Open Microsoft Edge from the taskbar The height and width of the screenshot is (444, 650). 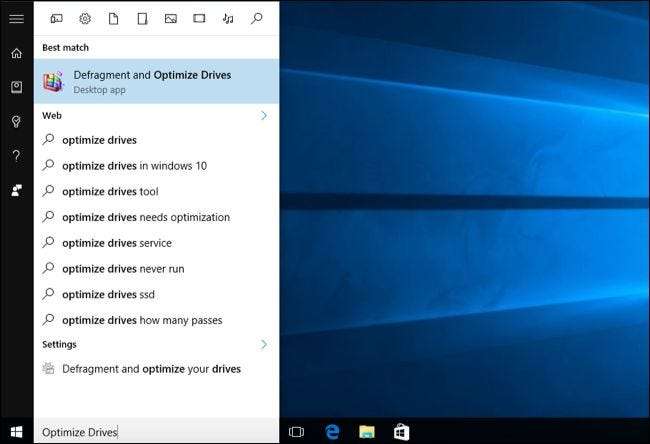click(332, 432)
